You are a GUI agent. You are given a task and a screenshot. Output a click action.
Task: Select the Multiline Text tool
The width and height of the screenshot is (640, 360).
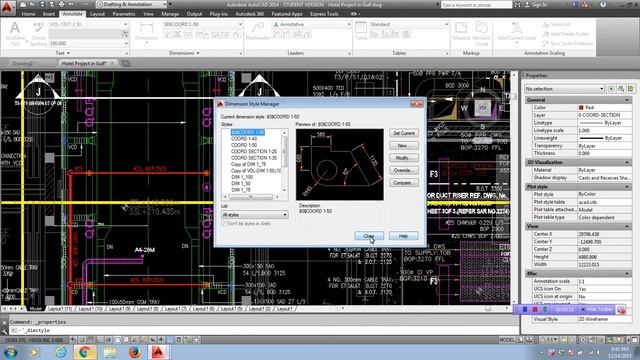coord(15,33)
